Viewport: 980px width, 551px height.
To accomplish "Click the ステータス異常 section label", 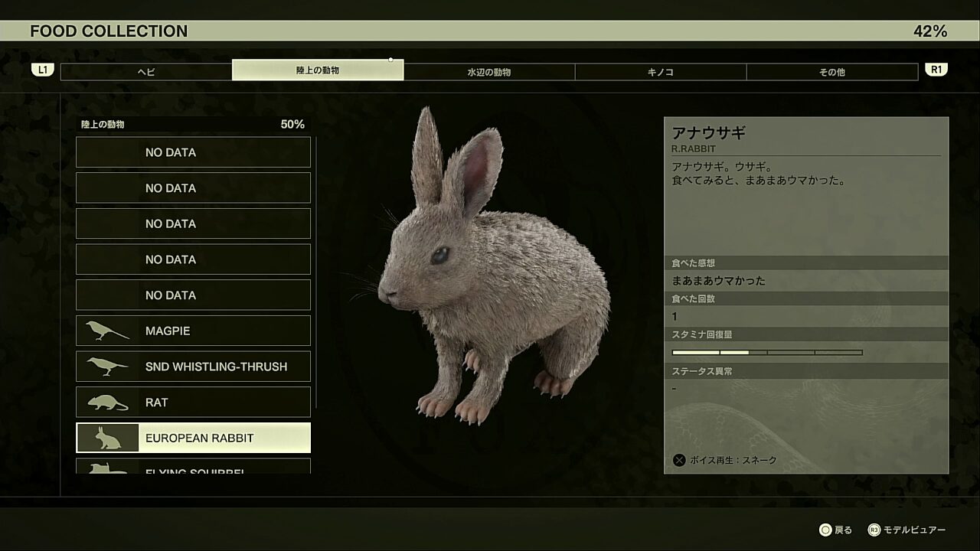I will (702, 371).
